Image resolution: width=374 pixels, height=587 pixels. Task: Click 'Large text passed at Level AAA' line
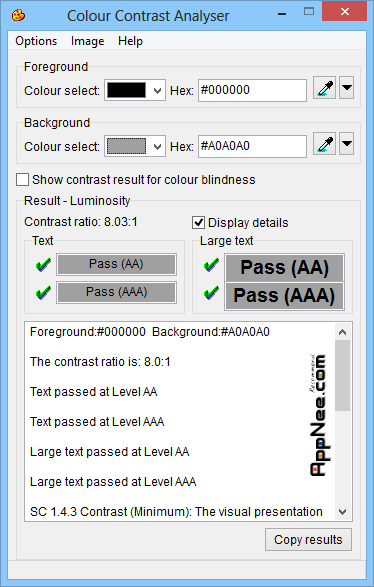[113, 481]
